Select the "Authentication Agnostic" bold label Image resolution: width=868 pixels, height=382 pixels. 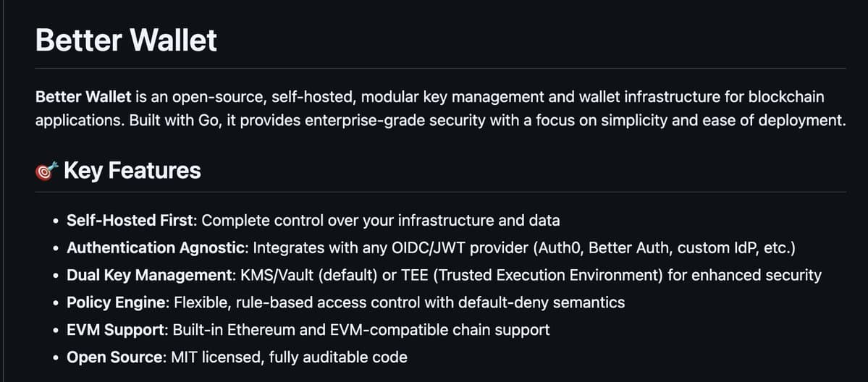click(157, 247)
